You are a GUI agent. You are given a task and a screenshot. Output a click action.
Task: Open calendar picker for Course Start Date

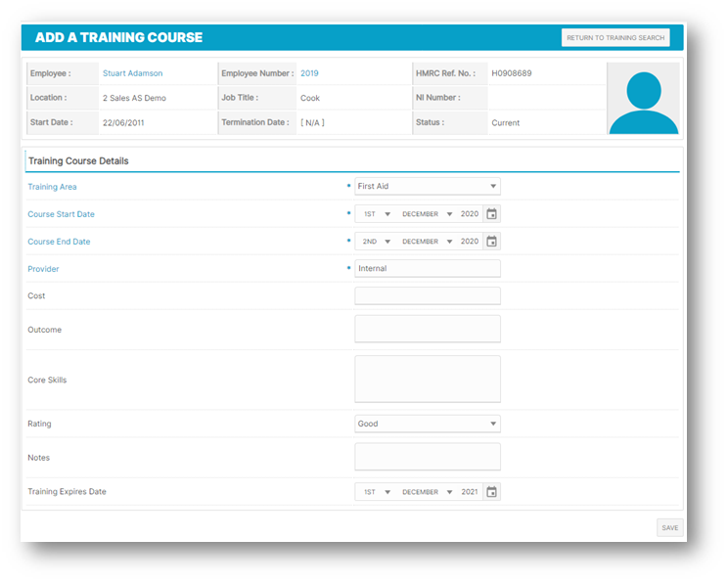[491, 214]
